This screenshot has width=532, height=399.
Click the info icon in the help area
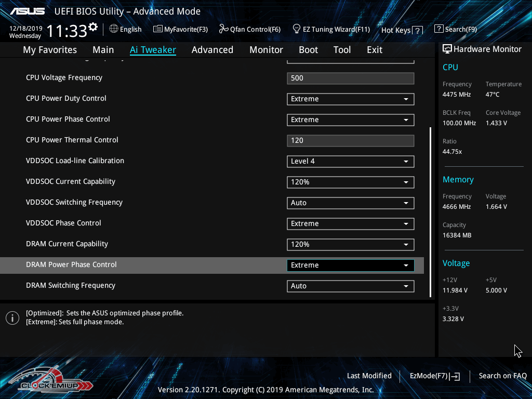[12, 318]
